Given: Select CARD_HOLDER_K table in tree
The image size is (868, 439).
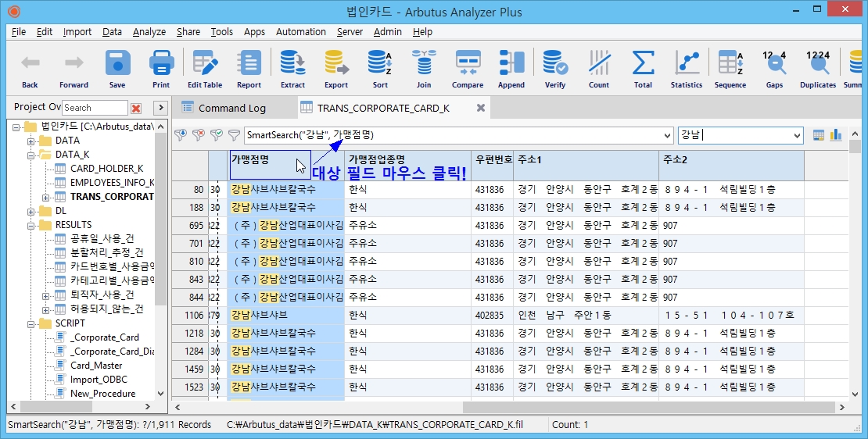Looking at the screenshot, I should pyautogui.click(x=106, y=169).
